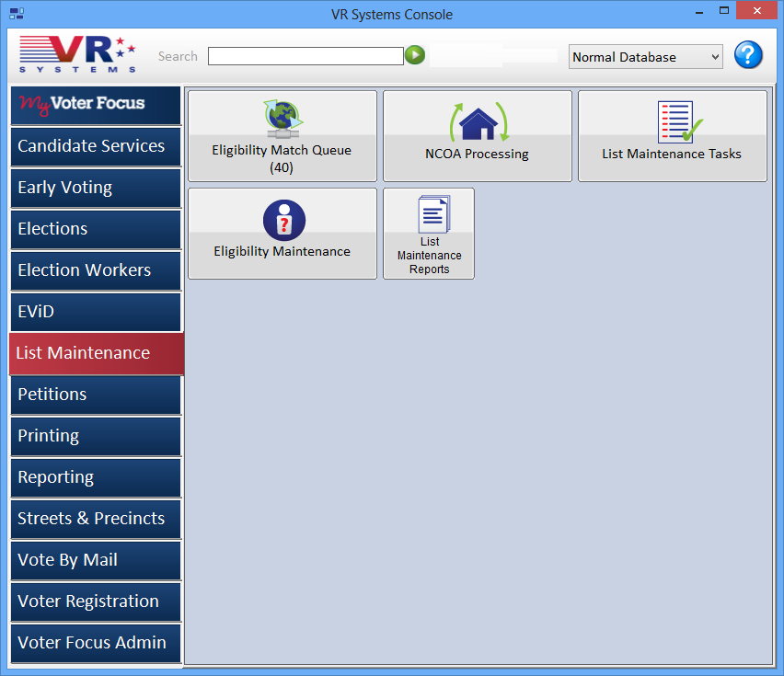The height and width of the screenshot is (676, 784).
Task: Close the VR Systems Console window
Action: pos(757,10)
